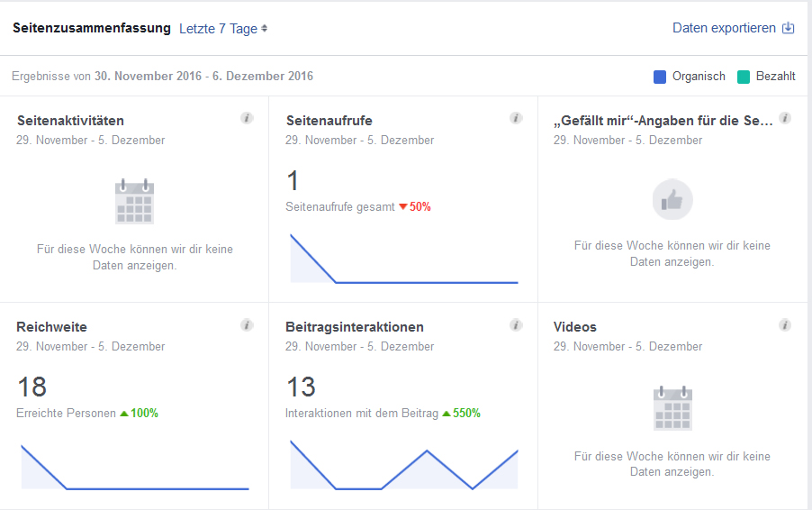Click calendar icon in Seitenaktivitäten card
Image resolution: width=812 pixels, height=510 pixels.
[x=134, y=201]
